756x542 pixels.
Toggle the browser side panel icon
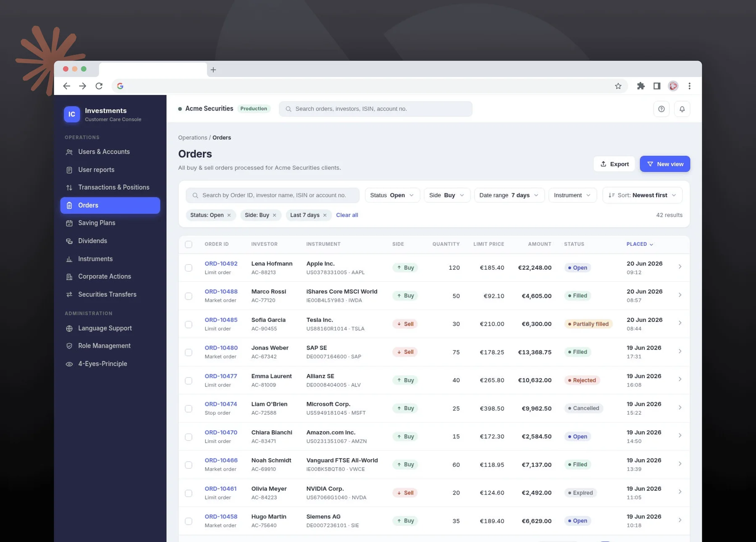657,86
